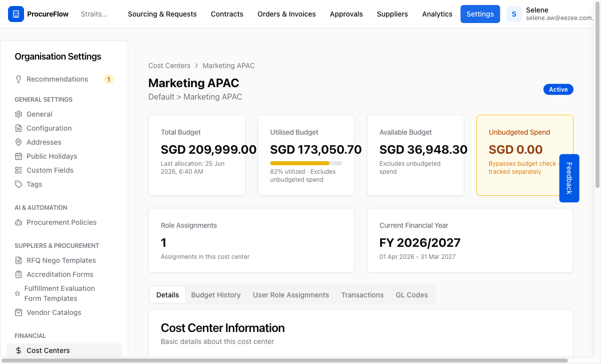This screenshot has width=601, height=364.
Task: Click the Accreditation Forms clipboard icon
Action: pos(19,274)
